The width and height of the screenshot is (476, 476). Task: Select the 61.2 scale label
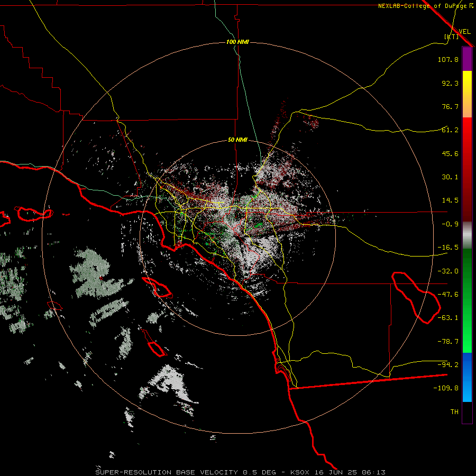(x=450, y=130)
